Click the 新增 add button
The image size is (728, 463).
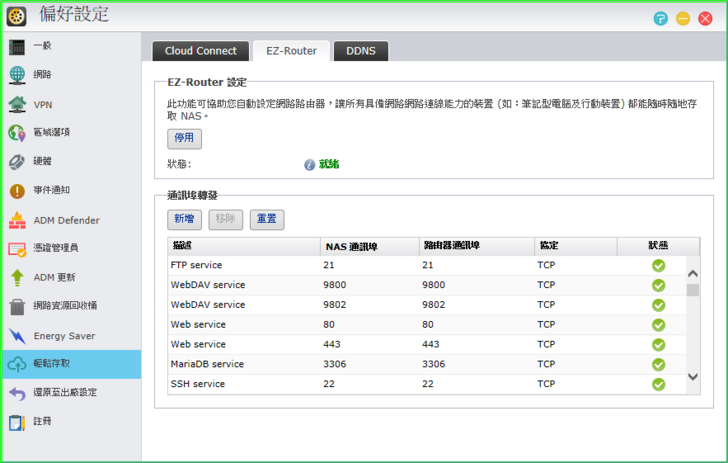pyautogui.click(x=184, y=219)
